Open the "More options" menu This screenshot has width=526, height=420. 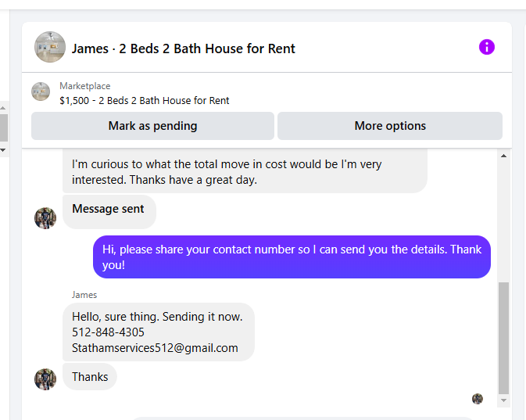390,126
